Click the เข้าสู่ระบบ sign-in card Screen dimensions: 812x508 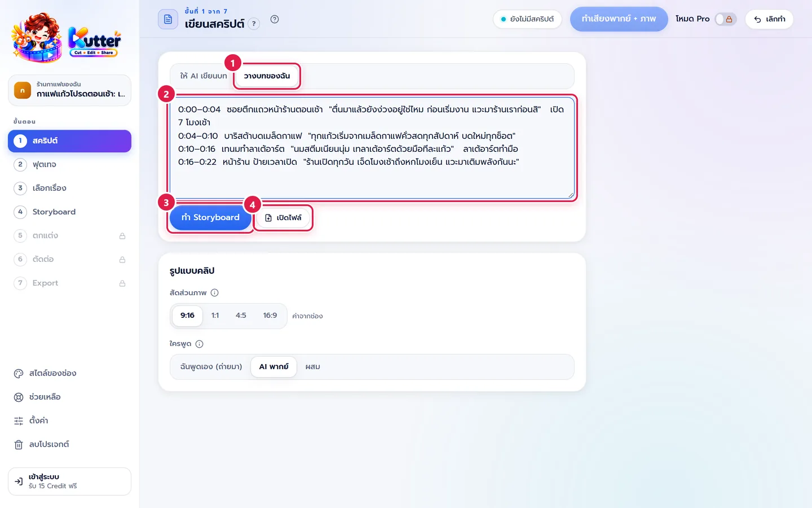[x=69, y=481]
